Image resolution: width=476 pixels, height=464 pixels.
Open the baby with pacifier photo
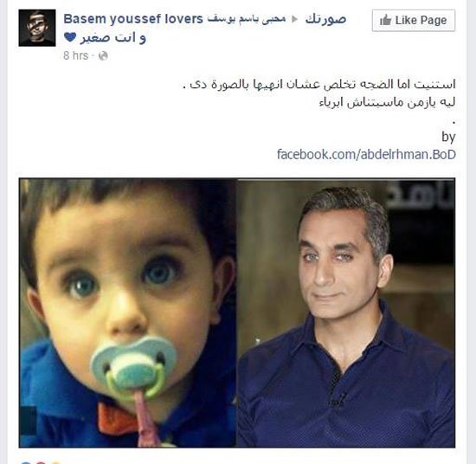click(128, 313)
